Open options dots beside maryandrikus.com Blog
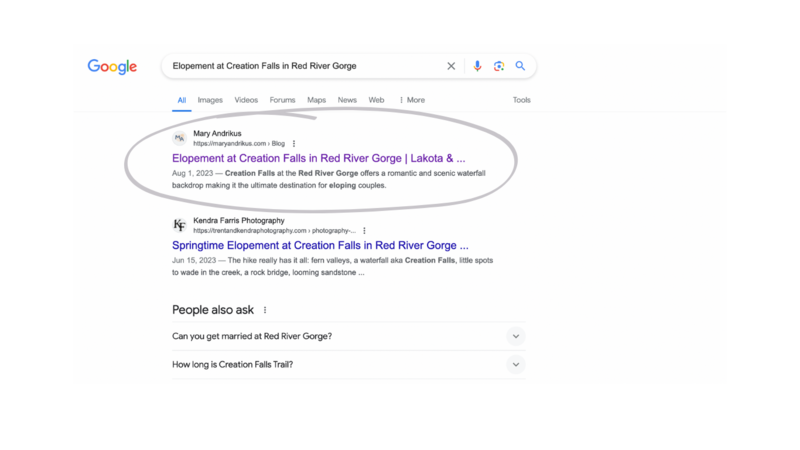The image size is (800, 450). (293, 144)
